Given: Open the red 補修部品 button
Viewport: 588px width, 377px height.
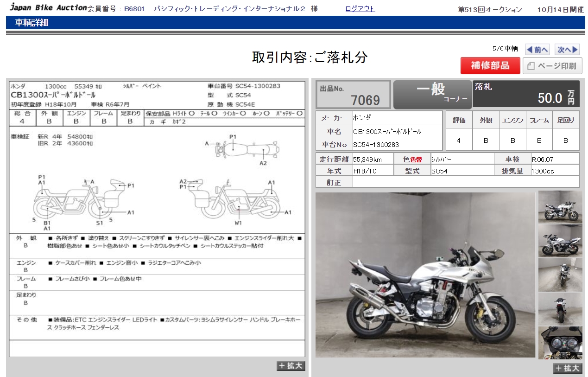Looking at the screenshot, I should [490, 66].
